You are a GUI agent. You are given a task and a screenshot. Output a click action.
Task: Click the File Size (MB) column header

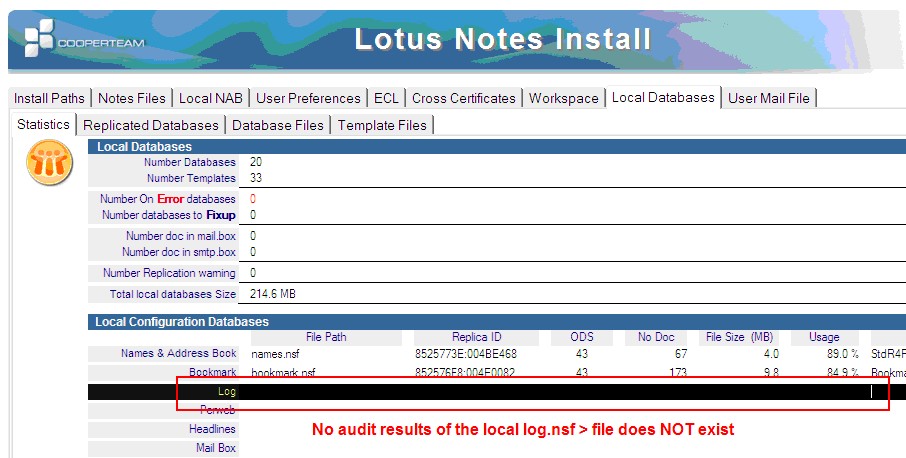point(739,337)
